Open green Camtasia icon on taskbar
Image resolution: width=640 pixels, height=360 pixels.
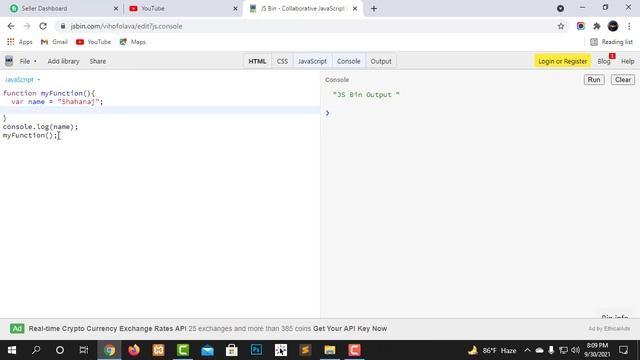click(183, 350)
